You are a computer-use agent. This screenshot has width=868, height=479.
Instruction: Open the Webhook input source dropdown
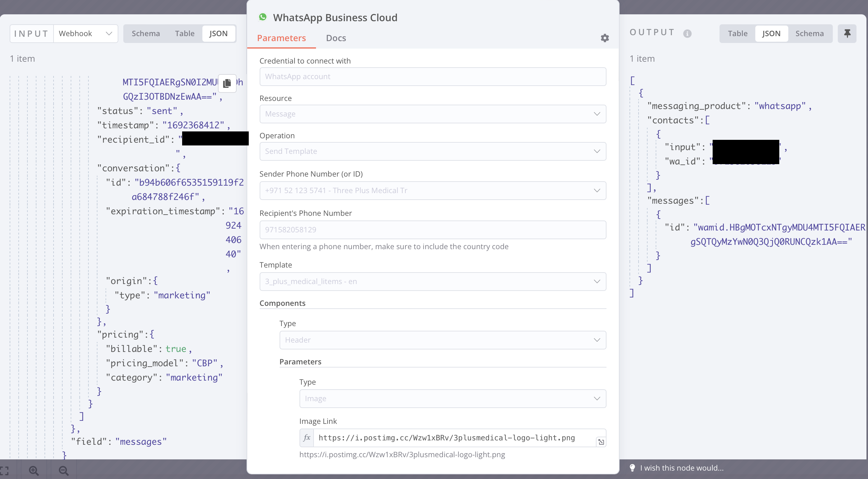tap(86, 33)
